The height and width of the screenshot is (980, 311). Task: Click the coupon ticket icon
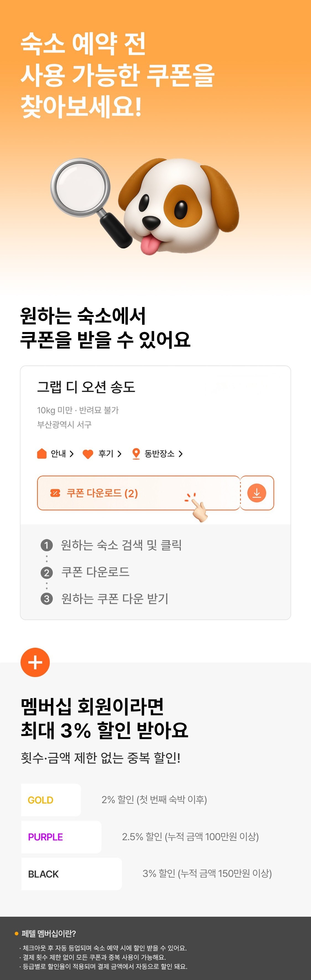click(x=55, y=493)
